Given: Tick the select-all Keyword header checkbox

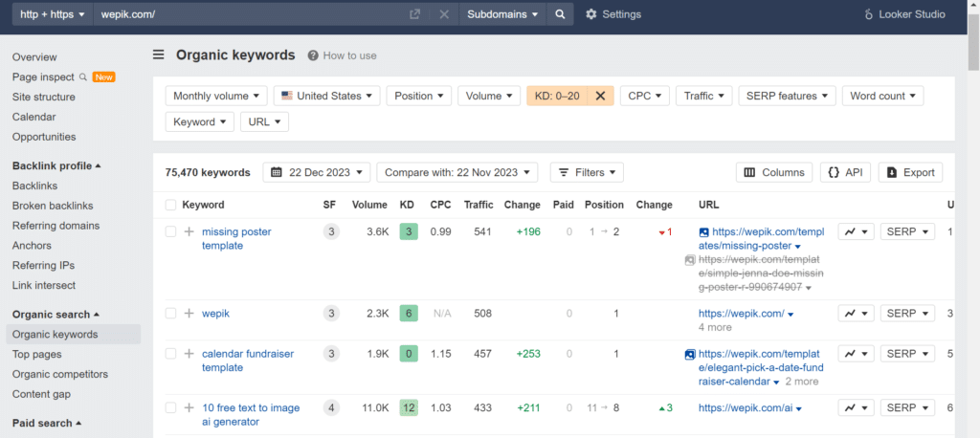Looking at the screenshot, I should click(170, 205).
